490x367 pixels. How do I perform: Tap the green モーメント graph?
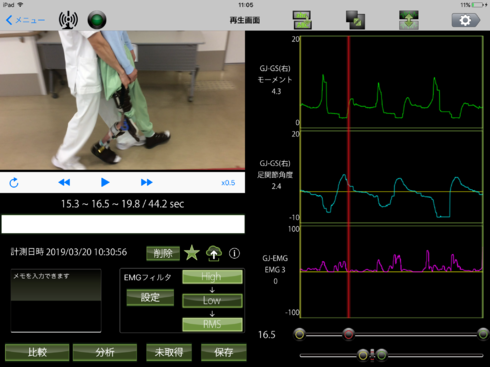point(392,82)
